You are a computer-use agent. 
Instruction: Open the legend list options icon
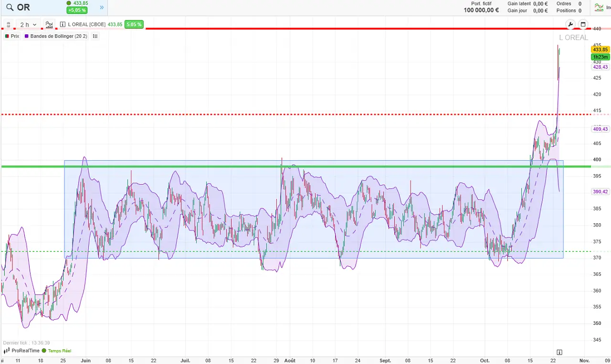point(95,36)
